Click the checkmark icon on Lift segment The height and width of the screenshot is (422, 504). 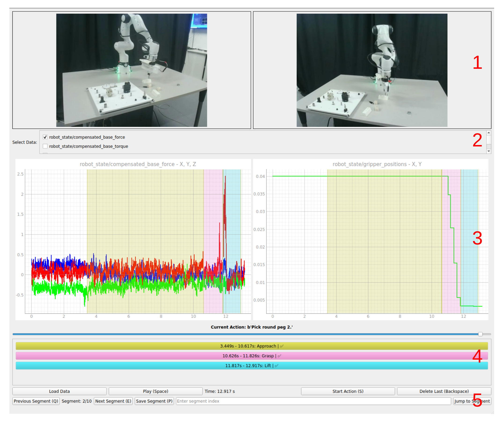click(x=277, y=366)
